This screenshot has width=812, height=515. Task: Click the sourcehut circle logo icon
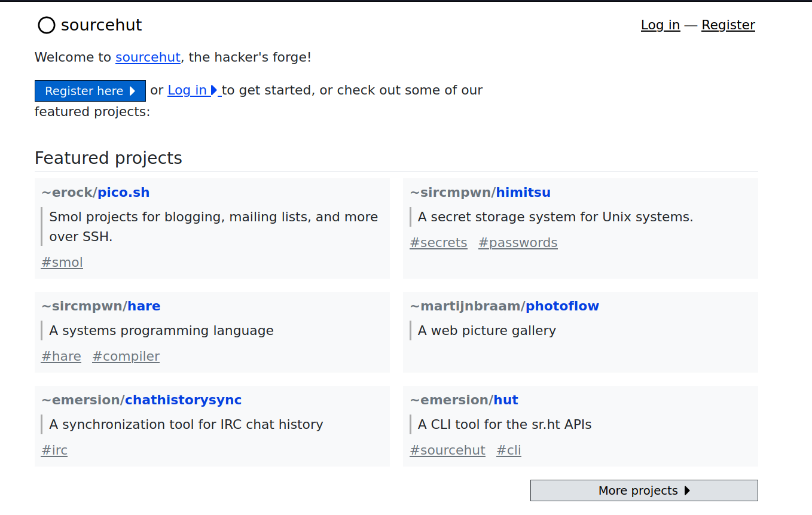point(46,25)
